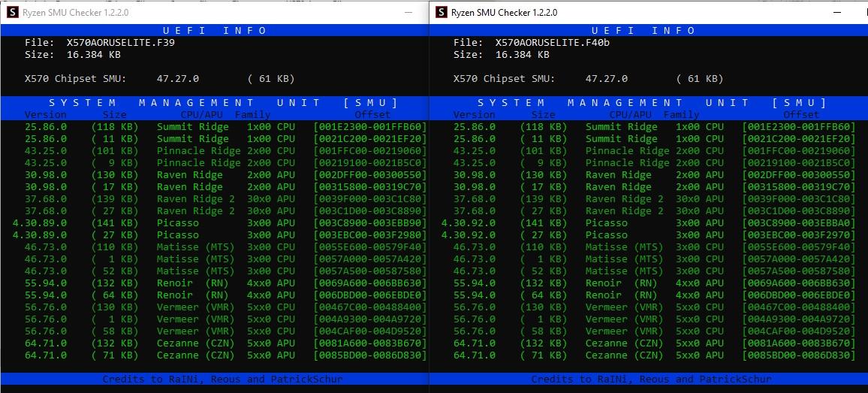This screenshot has height=393, width=868.
Task: Click Cezanne (CZN) (132 KB) row in F39 window
Action: (x=226, y=343)
